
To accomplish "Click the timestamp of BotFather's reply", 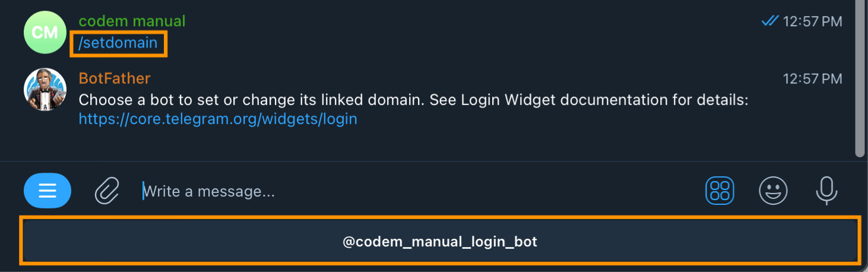I will [813, 79].
